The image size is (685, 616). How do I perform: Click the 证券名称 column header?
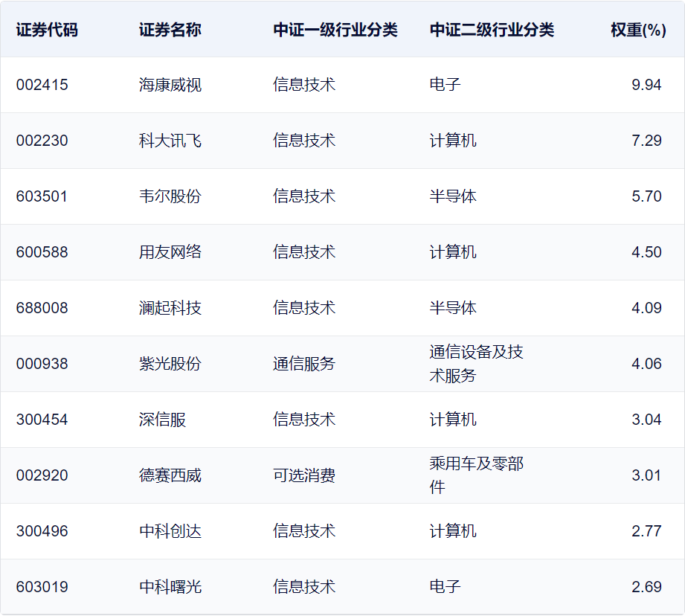pos(170,30)
